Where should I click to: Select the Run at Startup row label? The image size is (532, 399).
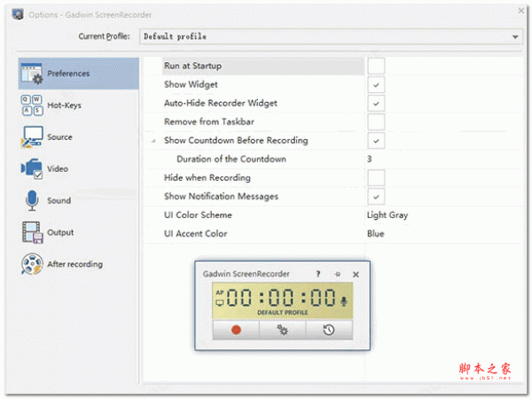coord(192,66)
